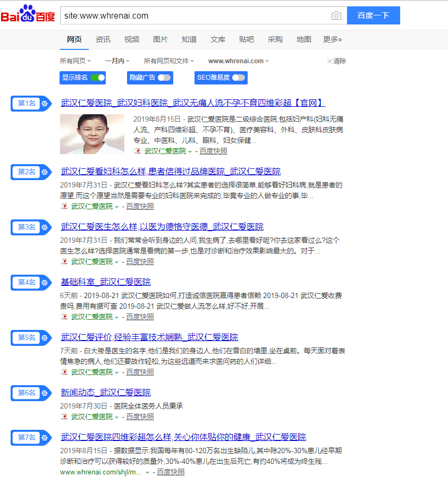448x484 pixels.
Task: Open the 武汉仁爱医院四维彩超怎么样 link
Action: click(x=183, y=437)
